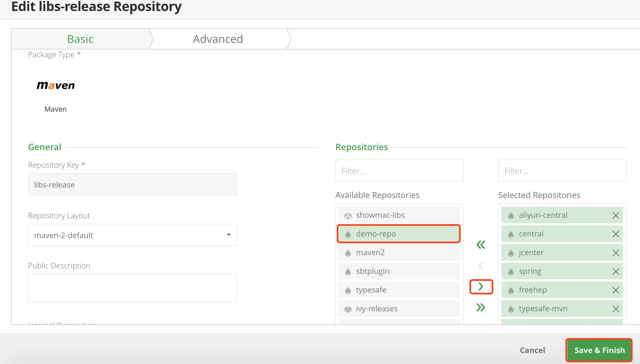Remove central from selected repositories
The image size is (640, 364).
click(616, 234)
